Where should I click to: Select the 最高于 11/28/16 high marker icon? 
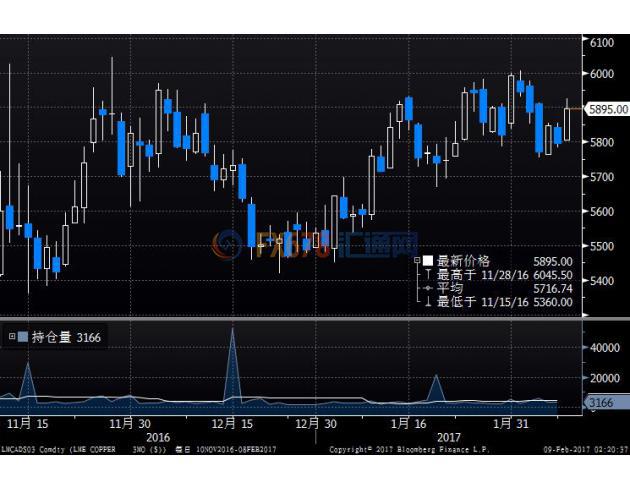pyautogui.click(x=427, y=274)
